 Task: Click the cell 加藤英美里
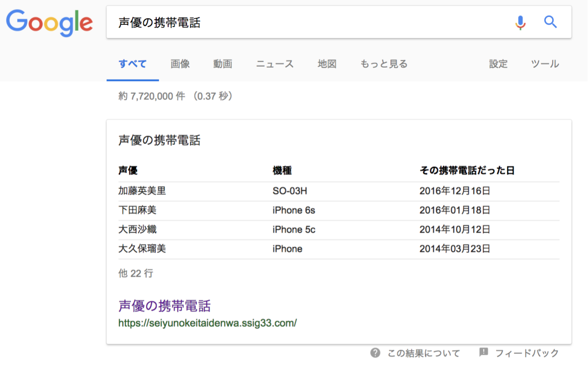pos(142,191)
